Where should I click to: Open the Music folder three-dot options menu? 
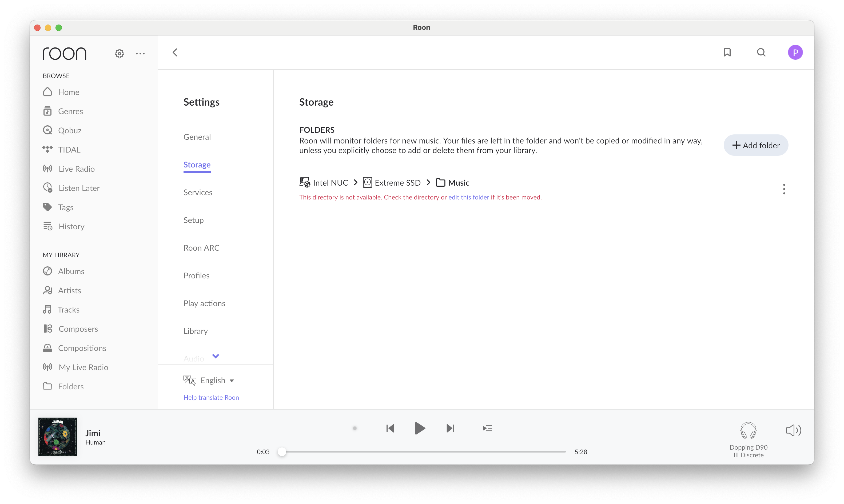coord(784,189)
